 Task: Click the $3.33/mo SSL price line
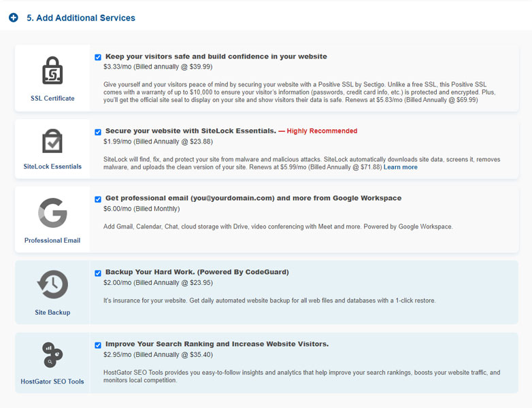(158, 67)
